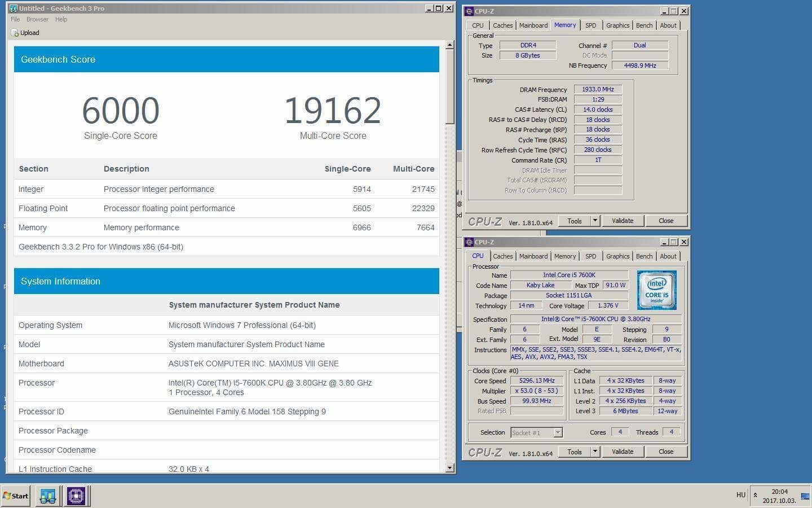Open About tab in upper CPU-Z window

[x=668, y=25]
